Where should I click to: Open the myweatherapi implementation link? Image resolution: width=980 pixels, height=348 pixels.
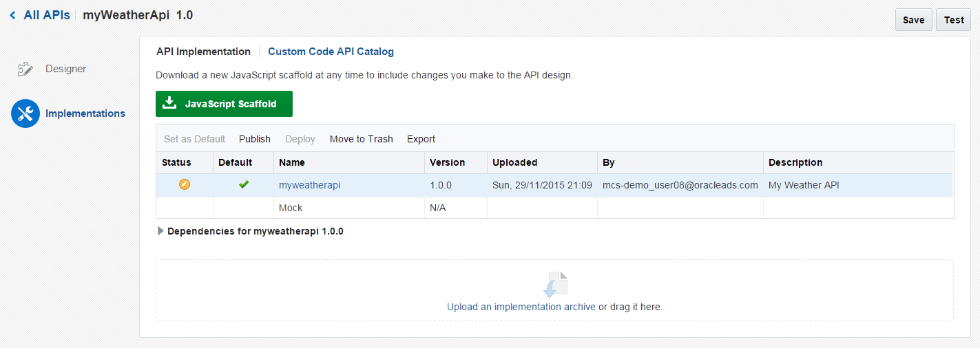(309, 185)
